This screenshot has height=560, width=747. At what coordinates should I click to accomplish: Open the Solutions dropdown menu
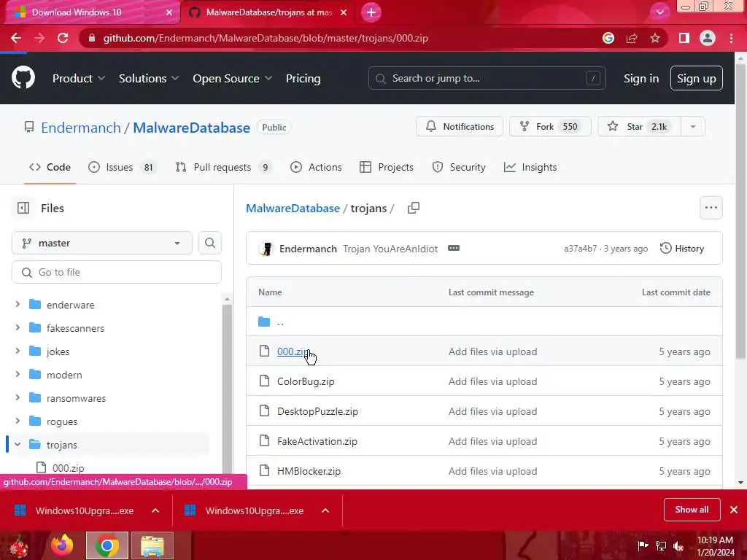(x=149, y=78)
